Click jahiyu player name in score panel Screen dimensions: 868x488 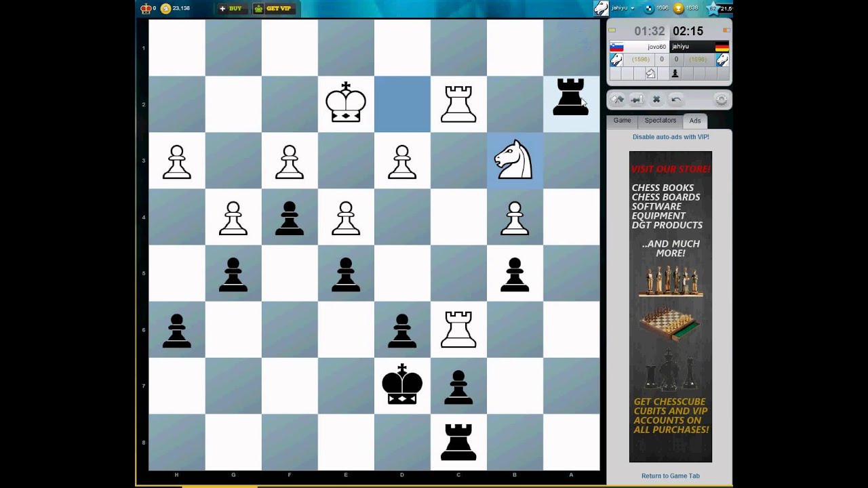680,47
